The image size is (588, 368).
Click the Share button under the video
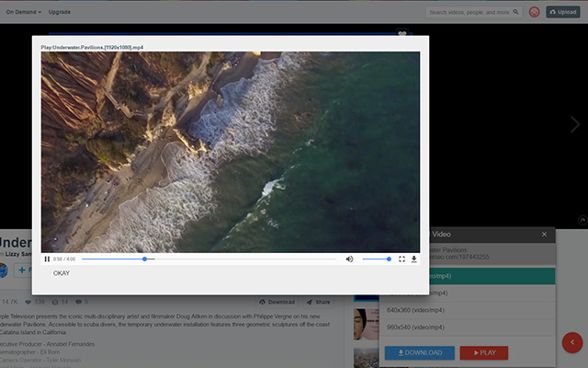click(319, 302)
